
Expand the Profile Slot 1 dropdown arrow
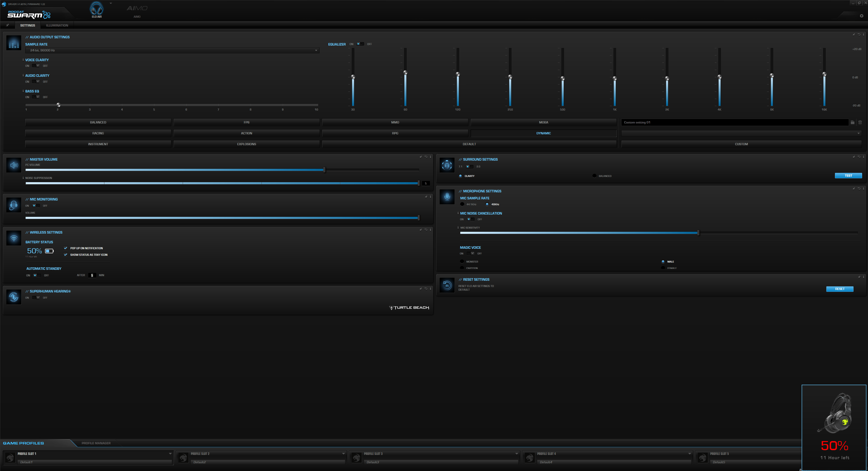tap(170, 454)
